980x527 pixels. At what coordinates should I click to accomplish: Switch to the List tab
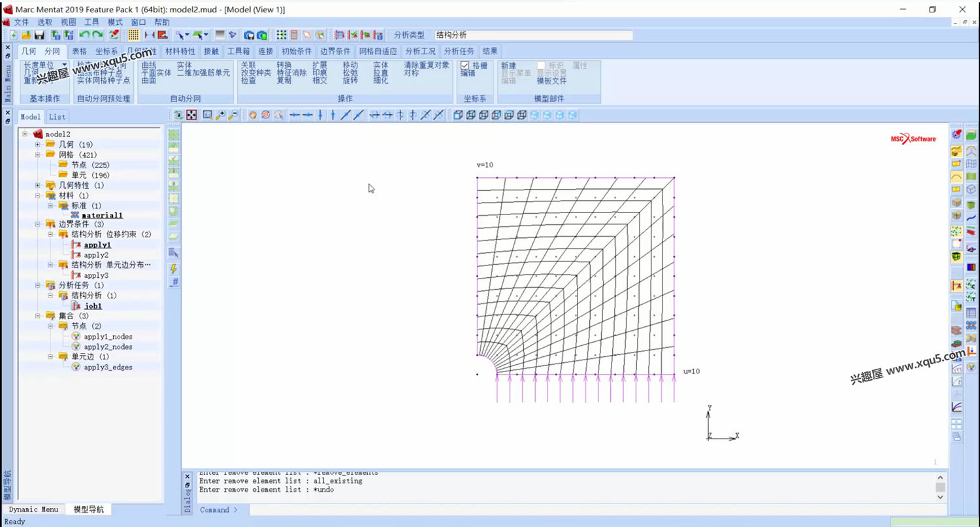coord(57,117)
